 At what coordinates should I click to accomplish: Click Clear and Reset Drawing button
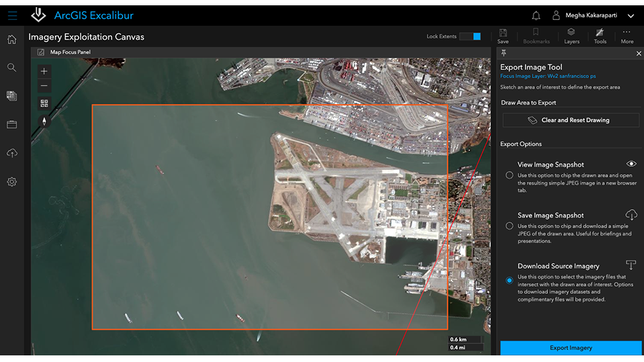pyautogui.click(x=571, y=120)
